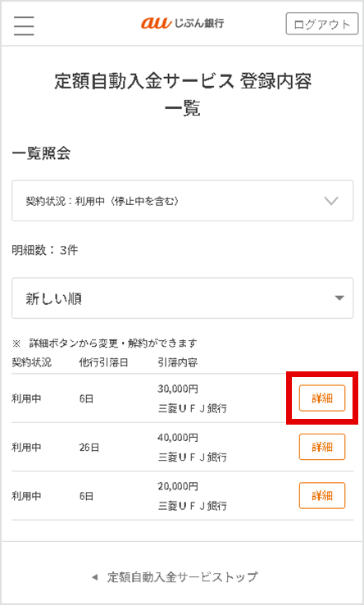Select the 30,000円 三菱UFJ銀行 row

coord(182,398)
